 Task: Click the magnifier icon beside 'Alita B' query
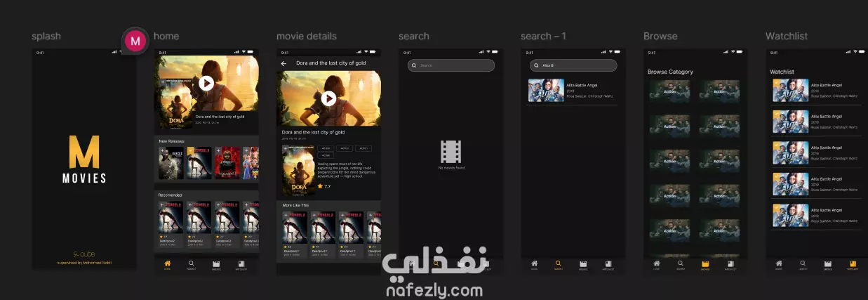(536, 65)
